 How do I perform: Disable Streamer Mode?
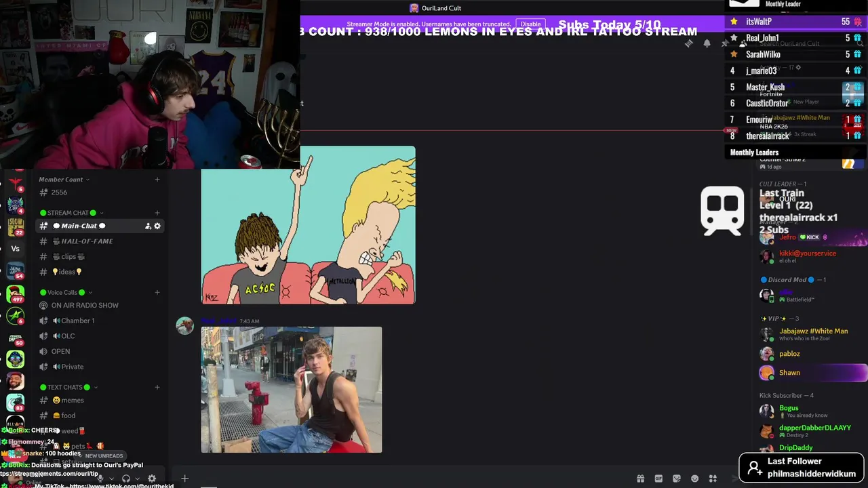click(530, 24)
